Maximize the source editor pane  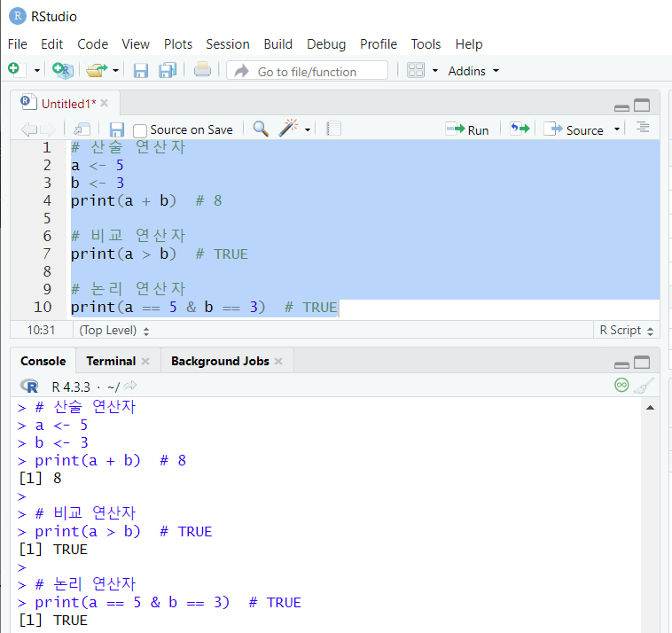(642, 105)
